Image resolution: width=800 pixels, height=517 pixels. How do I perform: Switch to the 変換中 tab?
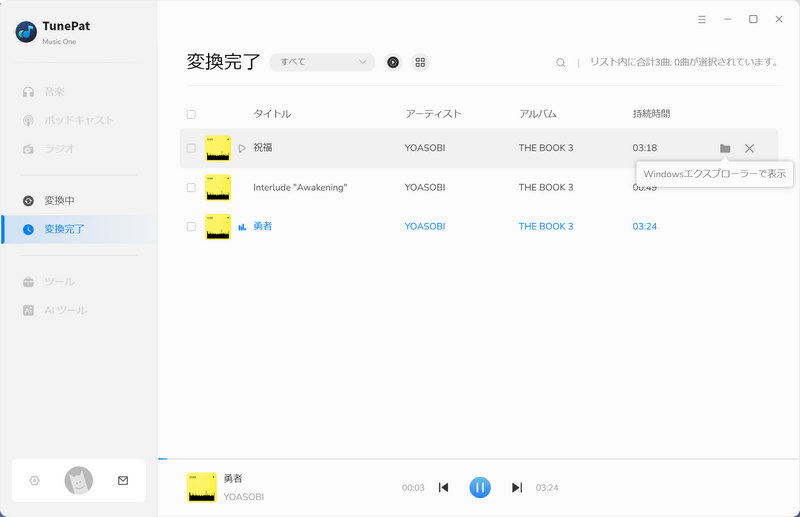(59, 201)
